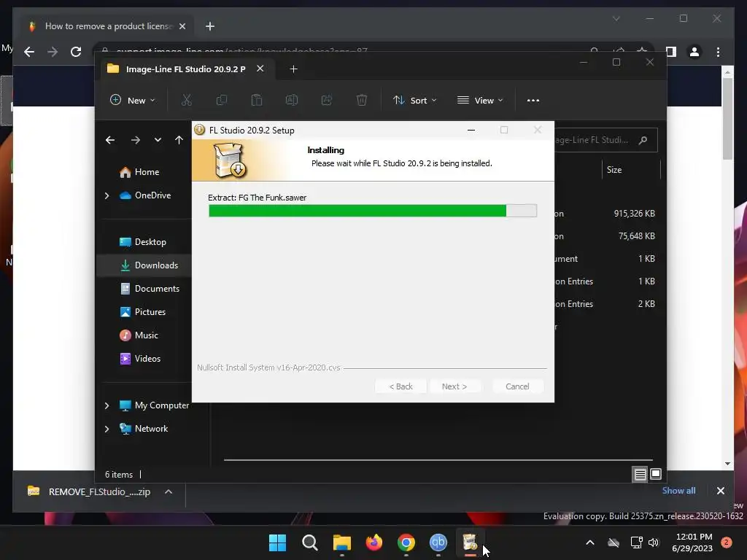Expand Network in navigation pane
The height and width of the screenshot is (560, 747).
click(107, 429)
